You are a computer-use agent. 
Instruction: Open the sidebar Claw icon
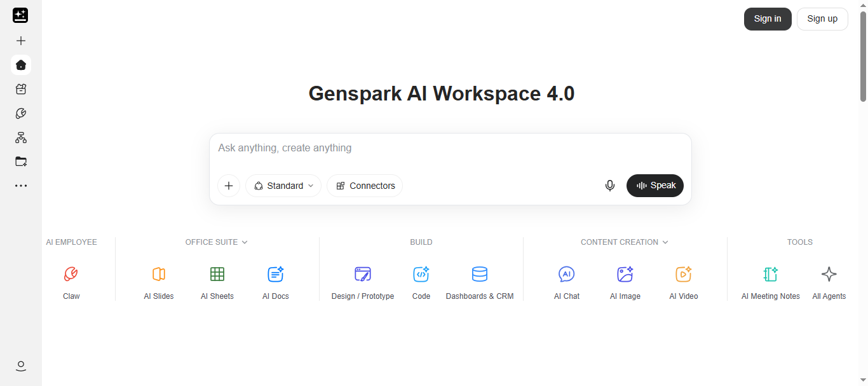pos(21,113)
